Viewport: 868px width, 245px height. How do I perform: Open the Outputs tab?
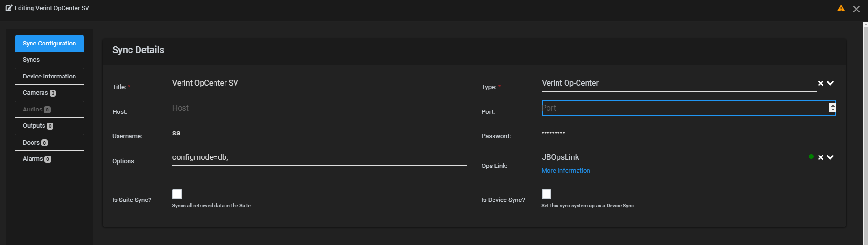pos(49,126)
